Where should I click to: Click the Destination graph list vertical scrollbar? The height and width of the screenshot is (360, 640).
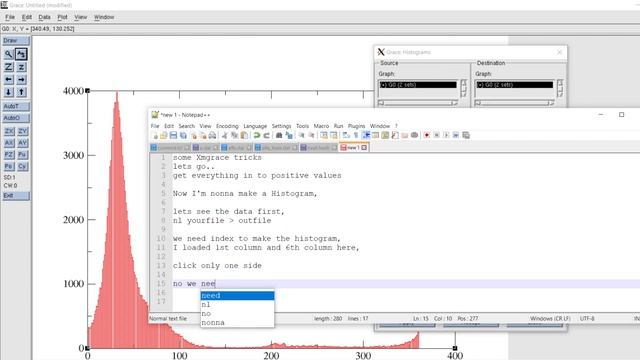560,88
